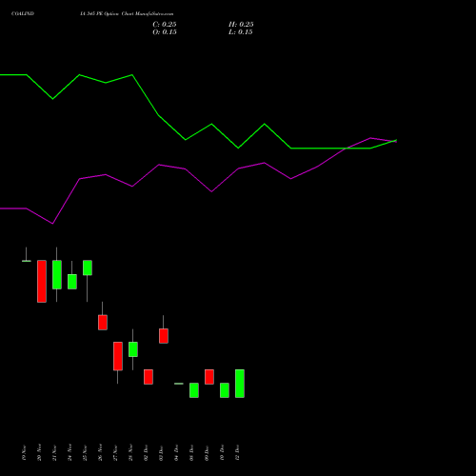Select the low value 'L: 0.15'
Image resolution: width=476 pixels, height=476 pixels.
tap(241, 32)
